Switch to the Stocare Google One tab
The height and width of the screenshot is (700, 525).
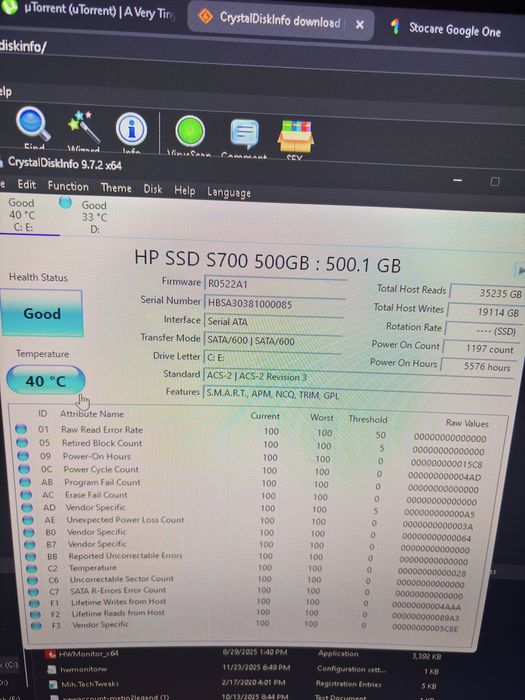(446, 29)
